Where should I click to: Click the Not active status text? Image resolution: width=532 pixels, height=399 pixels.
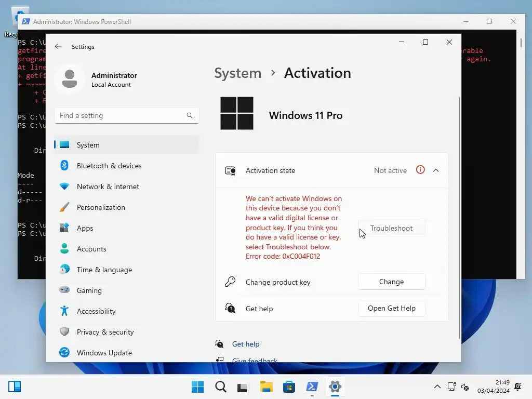coord(390,170)
